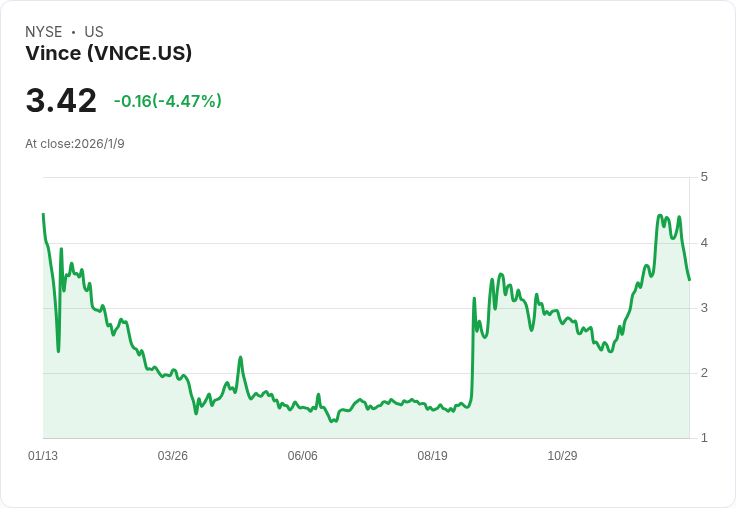Select the 08/19 date on the time axis

433,456
